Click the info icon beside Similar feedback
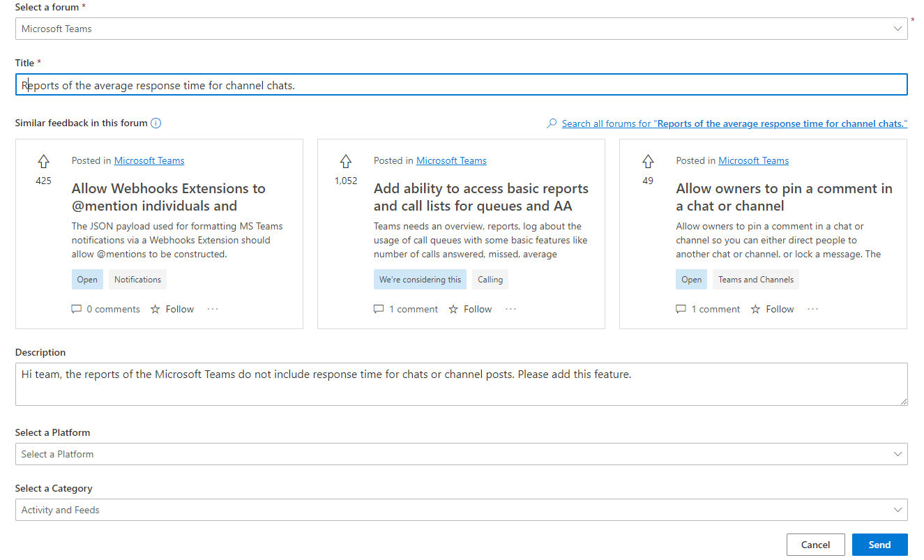924x560 pixels. tap(156, 123)
